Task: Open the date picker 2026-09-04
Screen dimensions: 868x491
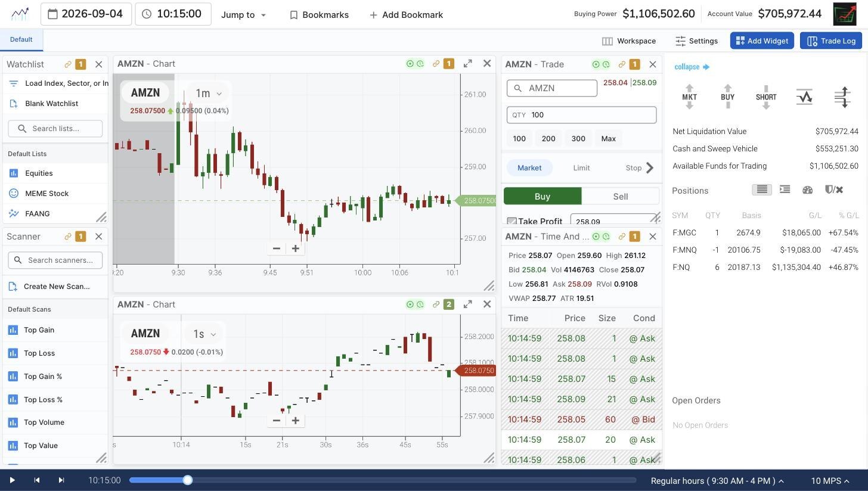Action: [86, 14]
